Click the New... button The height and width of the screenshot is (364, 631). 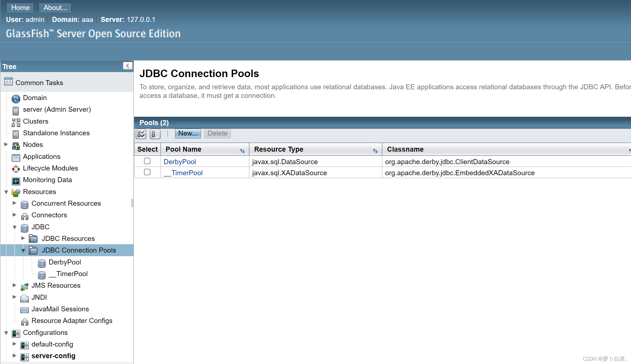(x=188, y=133)
